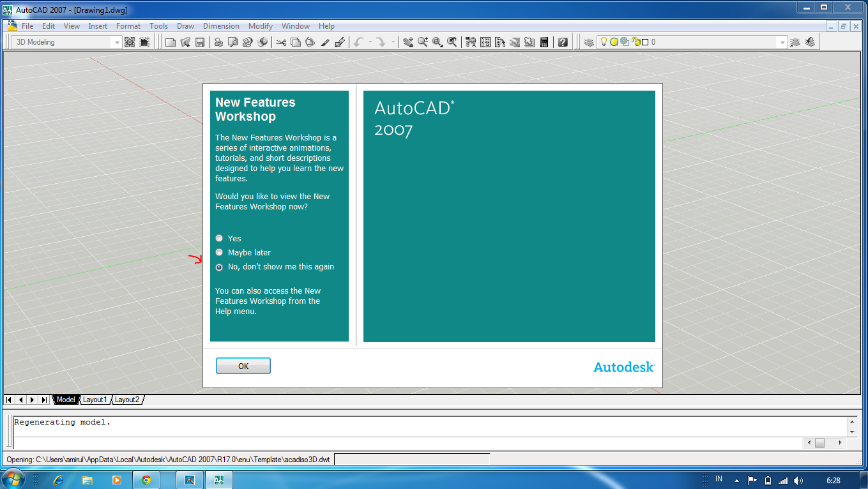This screenshot has width=868, height=489.
Task: Select the Match Properties brush icon
Action: point(324,42)
